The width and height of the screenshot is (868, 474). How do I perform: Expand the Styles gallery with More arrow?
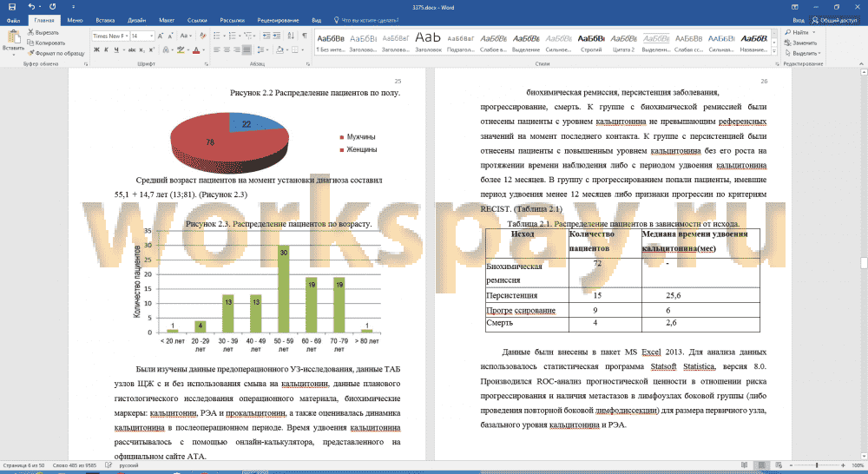774,51
